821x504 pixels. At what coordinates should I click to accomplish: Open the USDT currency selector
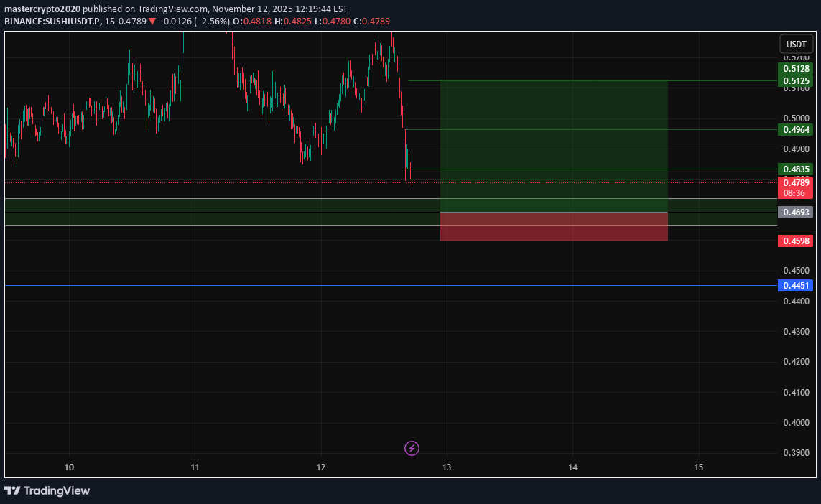coord(796,44)
